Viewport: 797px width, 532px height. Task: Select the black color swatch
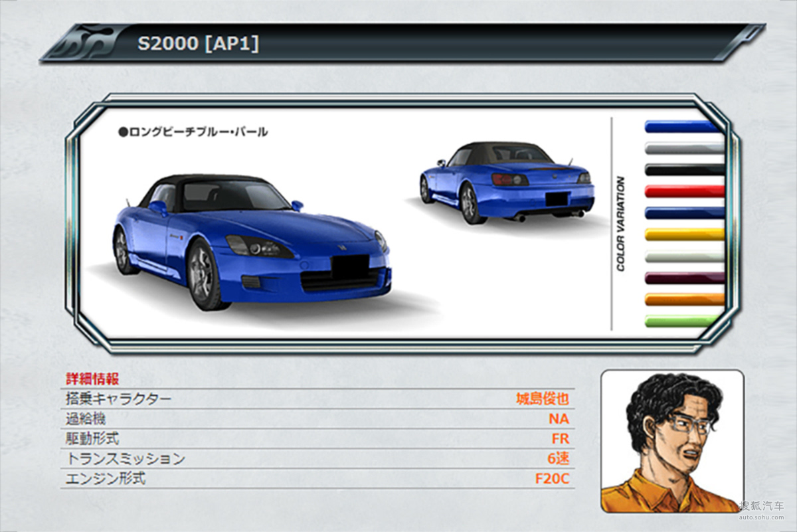683,169
